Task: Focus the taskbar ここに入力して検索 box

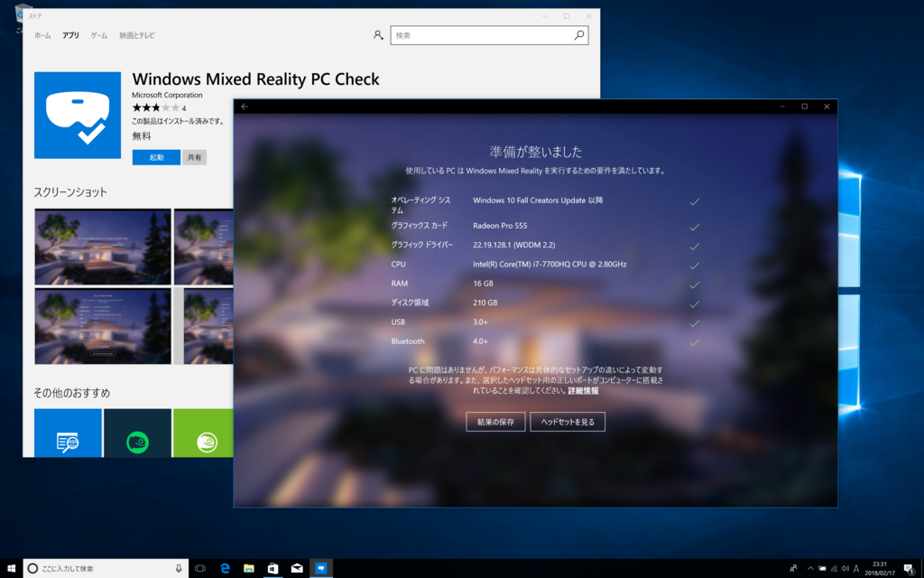Action: (106, 569)
